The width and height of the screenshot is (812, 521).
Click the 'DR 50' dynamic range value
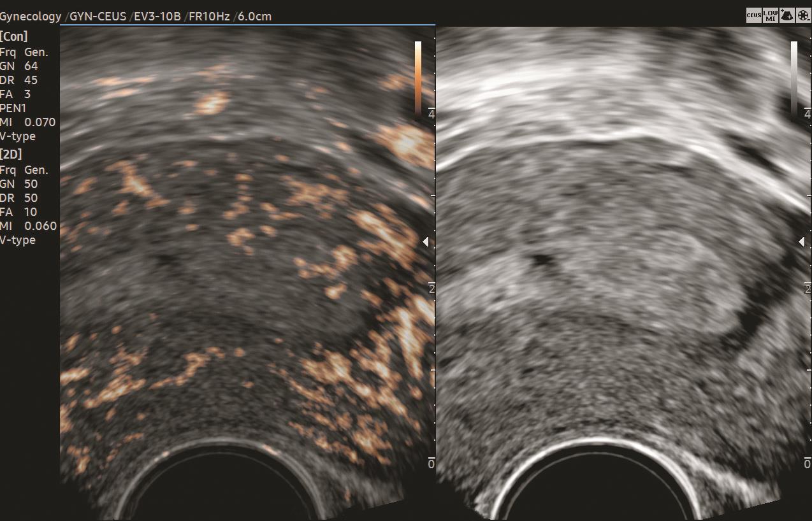pyautogui.click(x=19, y=198)
